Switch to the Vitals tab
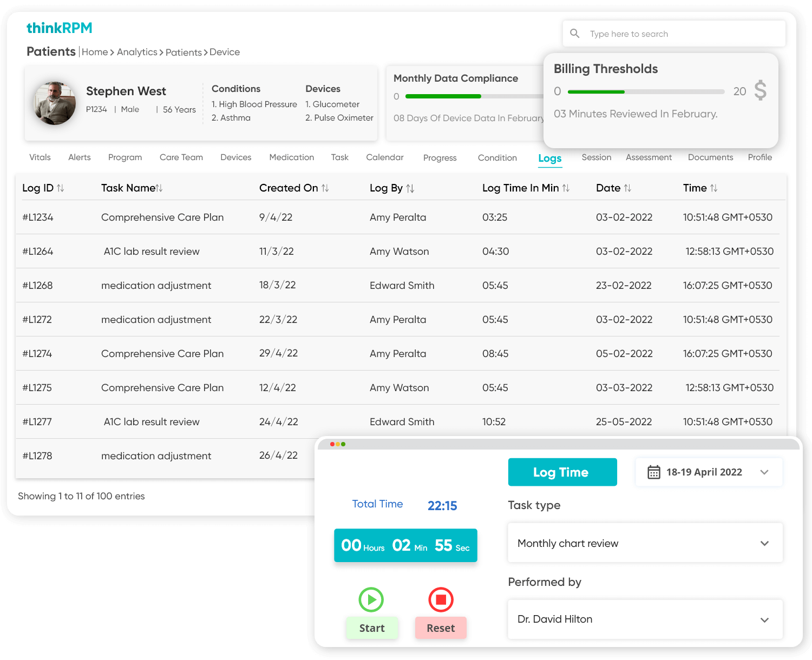The width and height of the screenshot is (812, 660). [39, 157]
